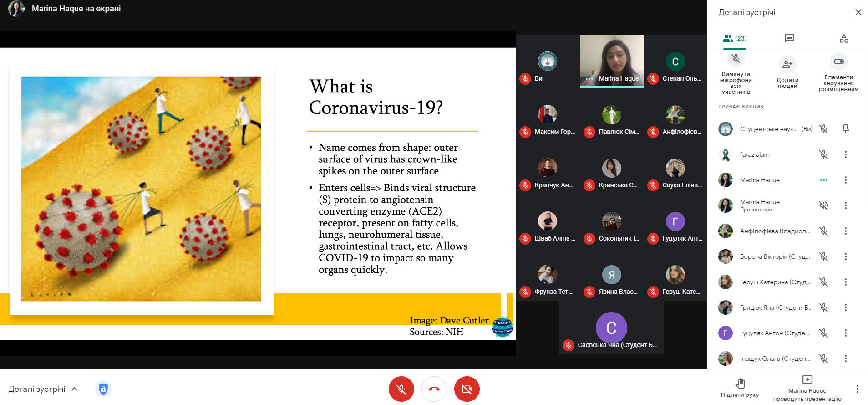
Task: Pin Студентське наук... own tile
Action: (845, 129)
